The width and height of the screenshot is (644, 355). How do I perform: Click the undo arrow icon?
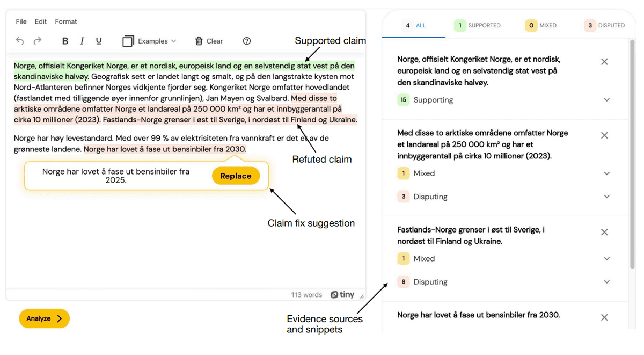tap(20, 41)
